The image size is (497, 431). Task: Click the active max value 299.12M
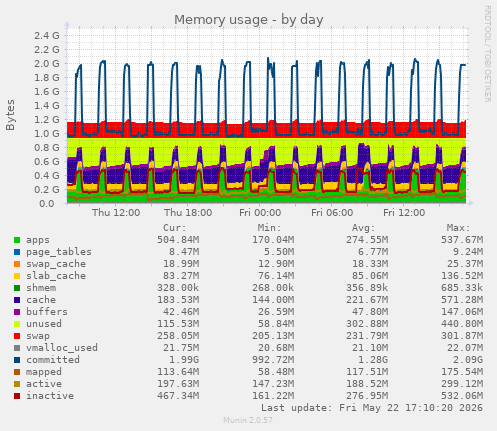pyautogui.click(x=462, y=384)
